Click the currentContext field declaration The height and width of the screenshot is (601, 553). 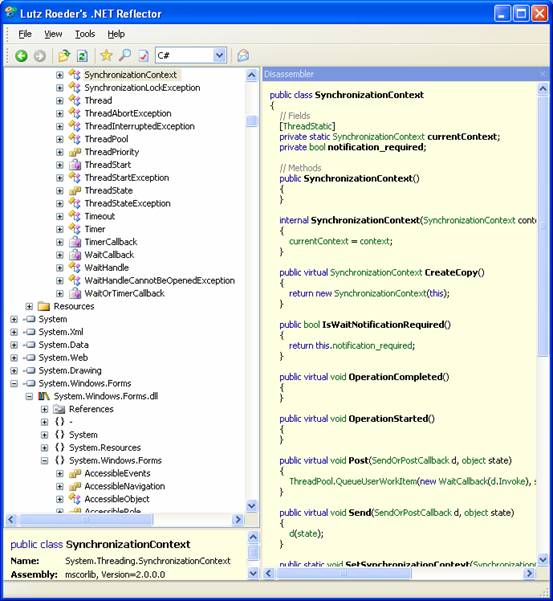pos(462,137)
